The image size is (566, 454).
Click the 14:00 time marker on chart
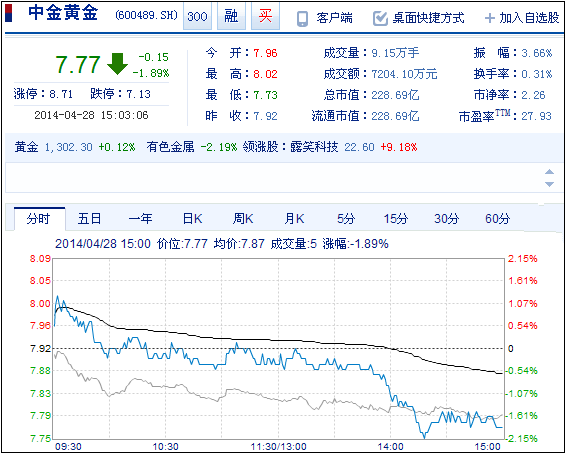point(392,447)
